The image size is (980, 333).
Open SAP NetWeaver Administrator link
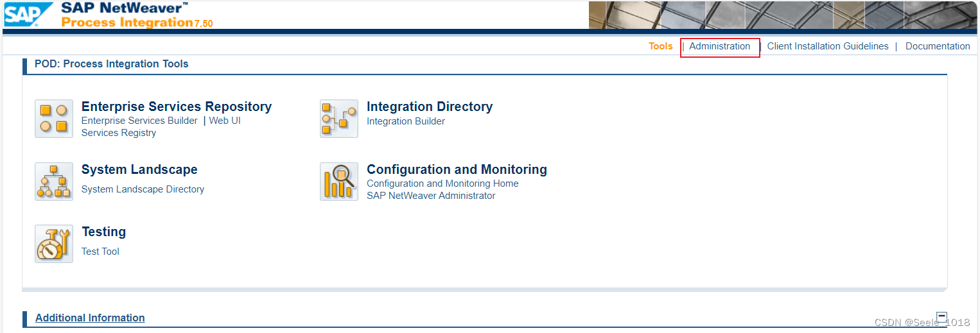pos(431,196)
